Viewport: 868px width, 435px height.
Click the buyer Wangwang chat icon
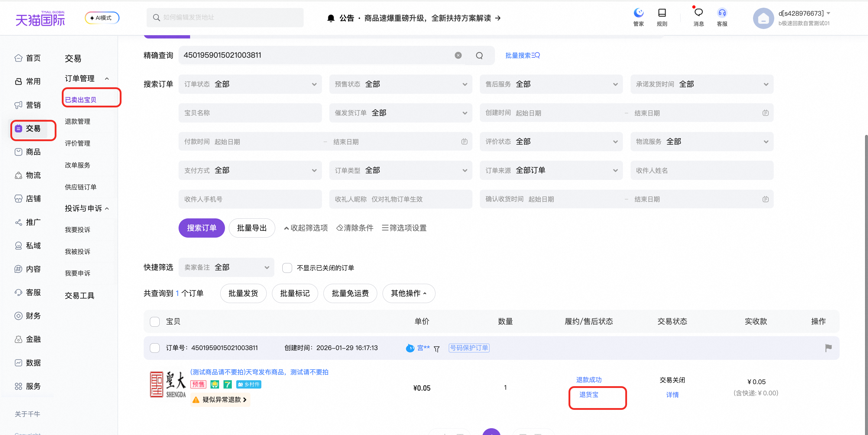410,348
